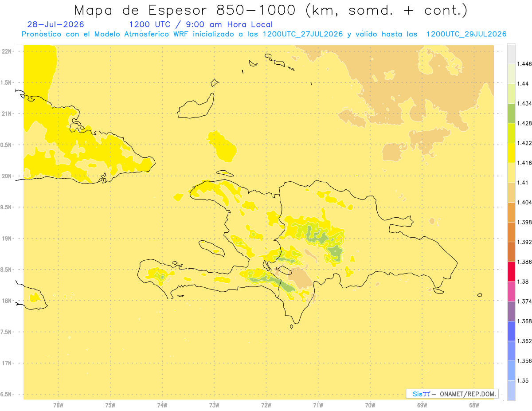
Task: Click the tan swatch between 1.404 and 1.41
Action: click(x=511, y=192)
